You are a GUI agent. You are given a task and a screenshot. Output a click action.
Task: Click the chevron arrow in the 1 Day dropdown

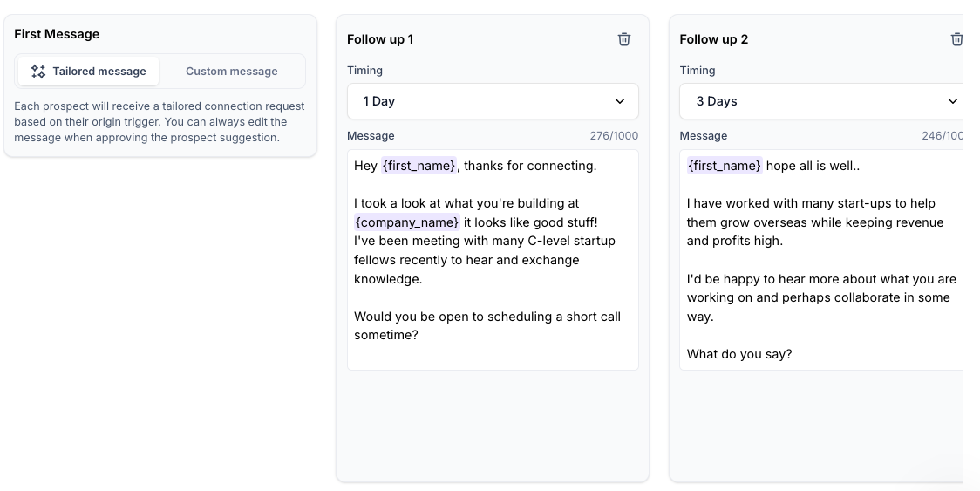[620, 101]
